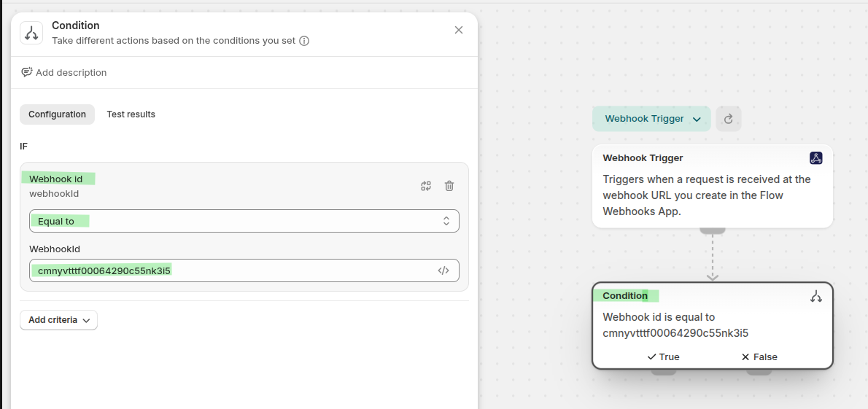Click the info icon beside the condition description
This screenshot has height=409, width=868.
pos(304,41)
